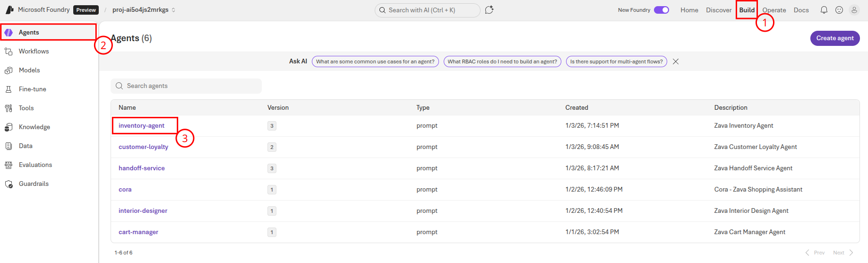Open the Operate tab
The height and width of the screenshot is (263, 868).
pyautogui.click(x=774, y=10)
